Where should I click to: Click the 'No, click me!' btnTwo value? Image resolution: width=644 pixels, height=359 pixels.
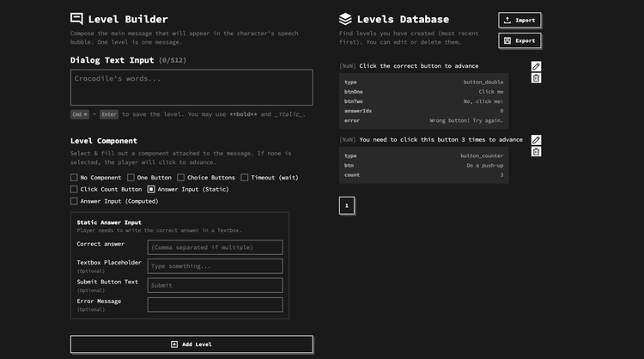[x=483, y=101]
